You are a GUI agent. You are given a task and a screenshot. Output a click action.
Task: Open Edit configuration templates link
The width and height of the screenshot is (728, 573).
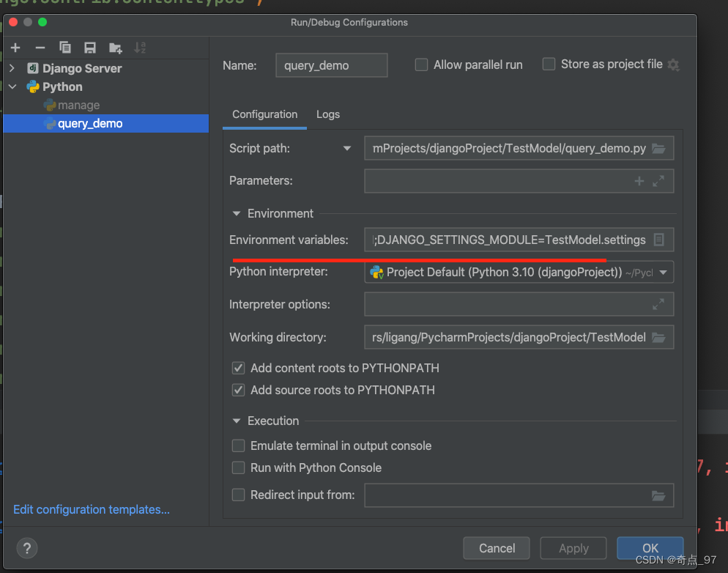coord(92,510)
